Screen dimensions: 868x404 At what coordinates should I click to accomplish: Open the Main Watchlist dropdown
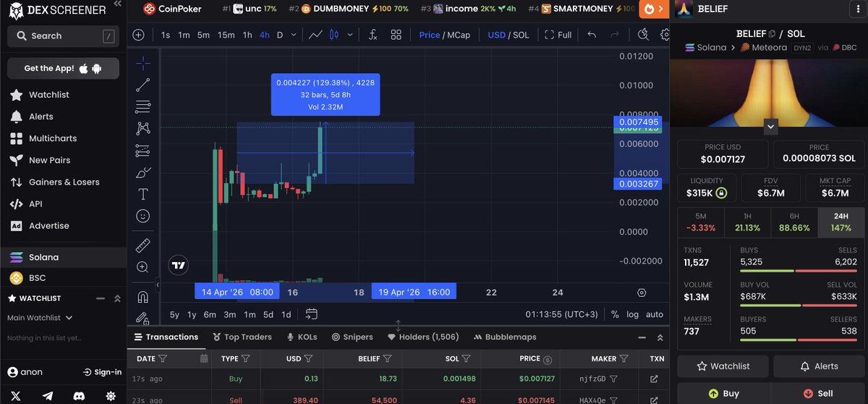40,317
